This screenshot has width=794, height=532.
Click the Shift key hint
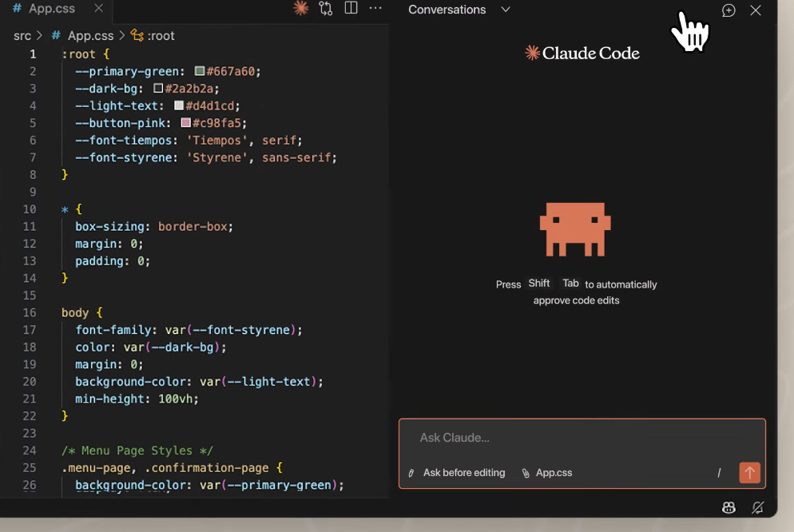coord(538,284)
